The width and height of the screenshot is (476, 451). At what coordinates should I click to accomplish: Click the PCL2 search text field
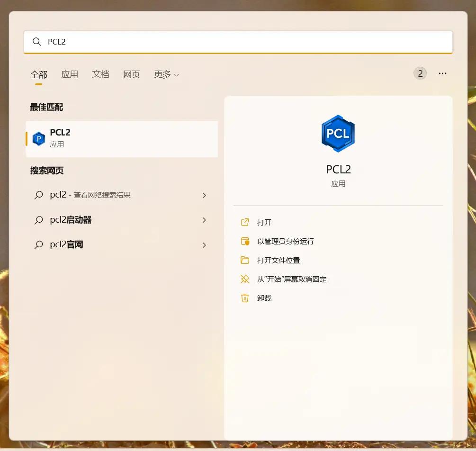[238, 42]
